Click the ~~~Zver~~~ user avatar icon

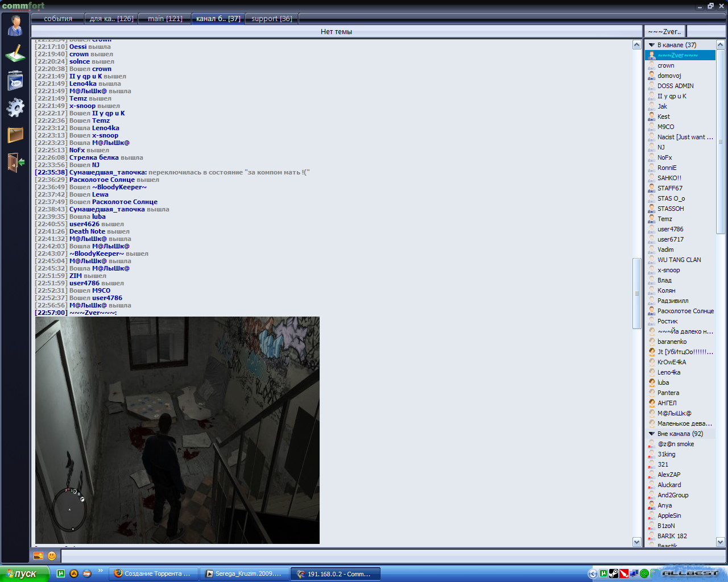coord(652,55)
